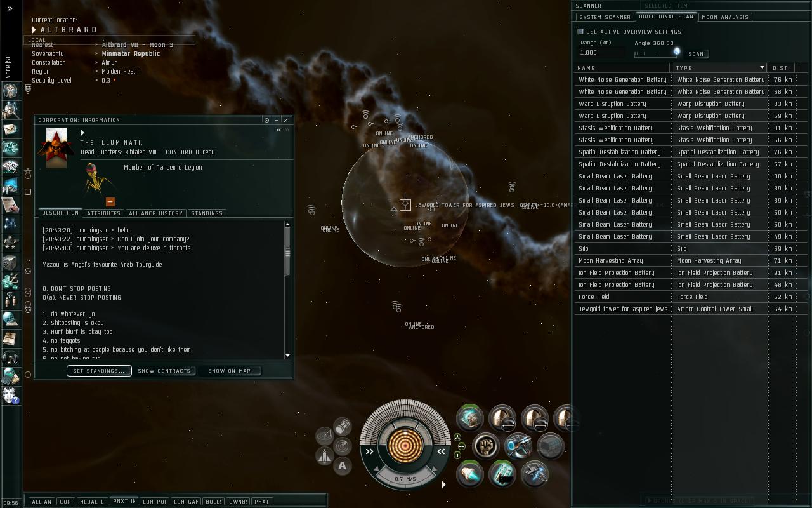812x508 pixels.
Task: Click the description scrollbar down arrow
Action: (288, 356)
